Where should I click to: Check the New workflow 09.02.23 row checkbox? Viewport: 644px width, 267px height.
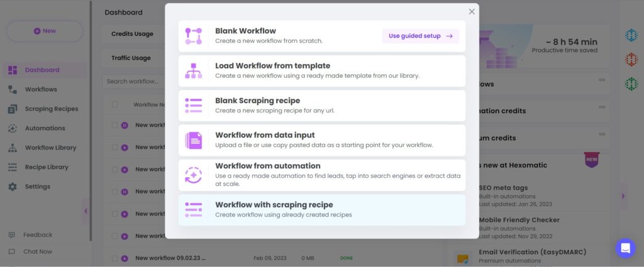(x=114, y=258)
